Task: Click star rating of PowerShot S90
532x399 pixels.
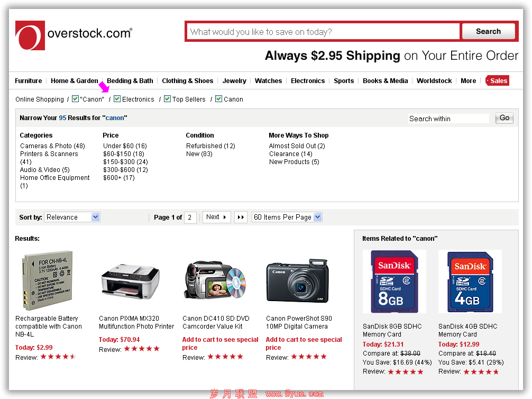Action: [x=309, y=357]
